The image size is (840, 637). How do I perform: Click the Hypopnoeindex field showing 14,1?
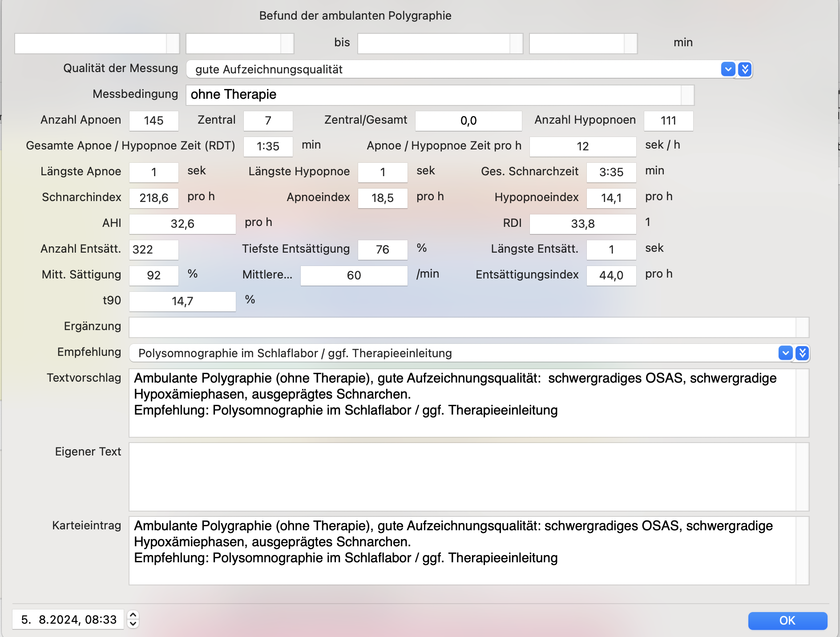pyautogui.click(x=611, y=198)
